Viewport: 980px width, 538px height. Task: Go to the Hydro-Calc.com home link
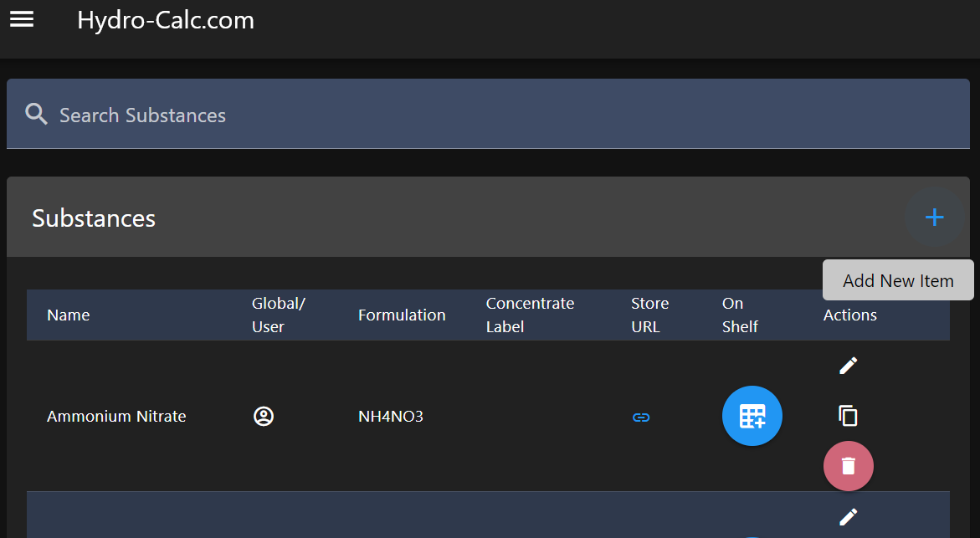coord(166,20)
